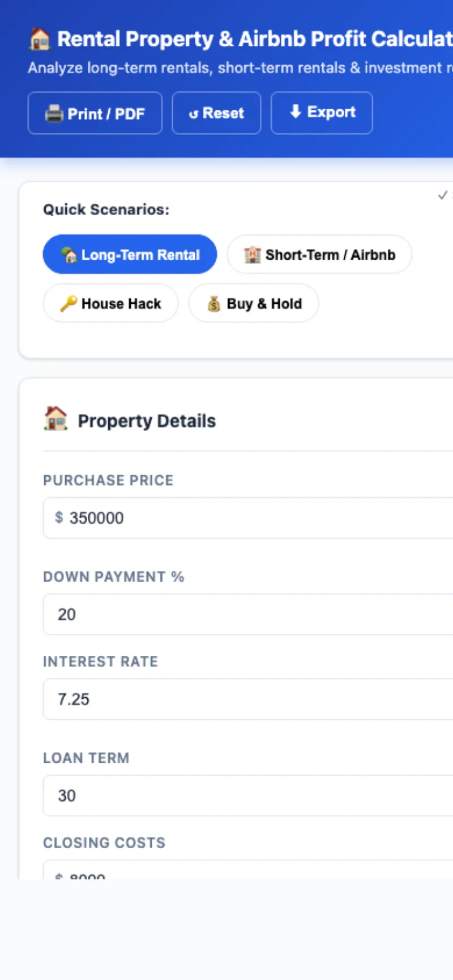The image size is (453, 980).
Task: Click the Export down-arrow icon
Action: (295, 112)
